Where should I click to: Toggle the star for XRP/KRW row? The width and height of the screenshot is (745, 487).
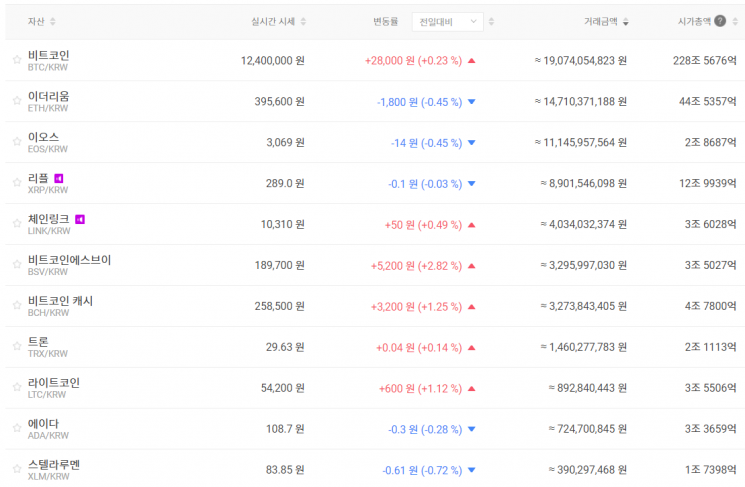(17, 182)
